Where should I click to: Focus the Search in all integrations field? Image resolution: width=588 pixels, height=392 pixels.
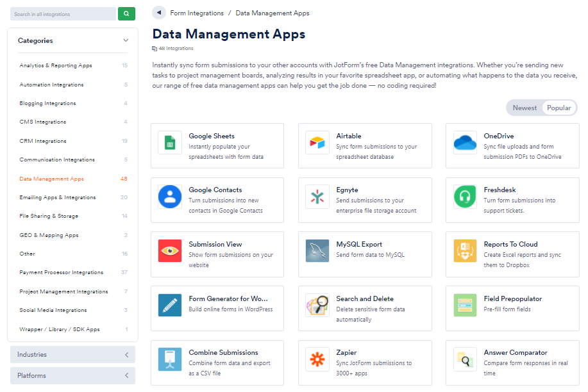click(63, 14)
